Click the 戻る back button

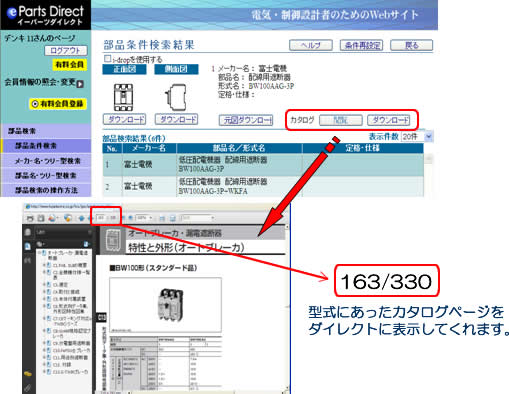coord(412,45)
